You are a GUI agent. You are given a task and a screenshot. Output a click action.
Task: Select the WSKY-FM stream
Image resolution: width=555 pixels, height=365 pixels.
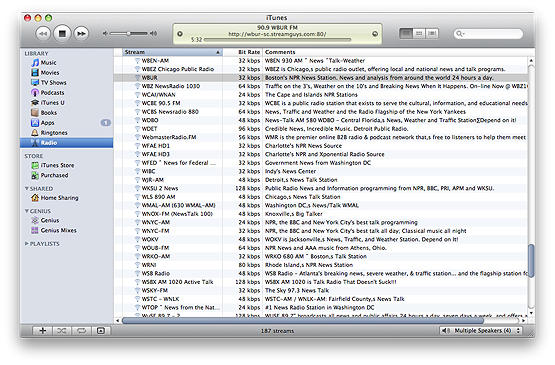tap(320, 290)
